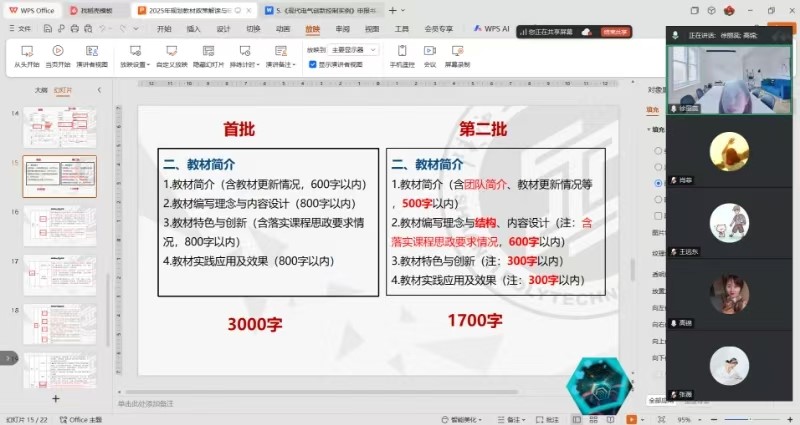The height and width of the screenshot is (425, 800).
Task: Toggle the 显示演讲者视图 checkbox
Action: (311, 64)
